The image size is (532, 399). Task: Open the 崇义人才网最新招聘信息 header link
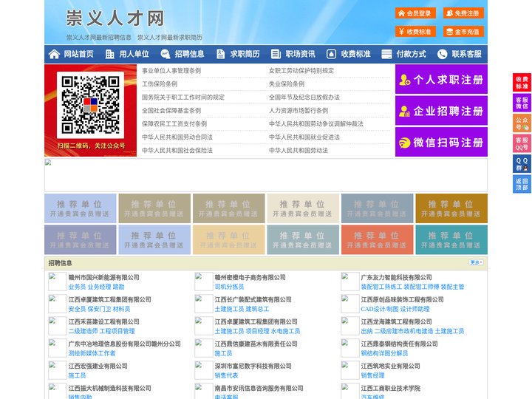[99, 38]
